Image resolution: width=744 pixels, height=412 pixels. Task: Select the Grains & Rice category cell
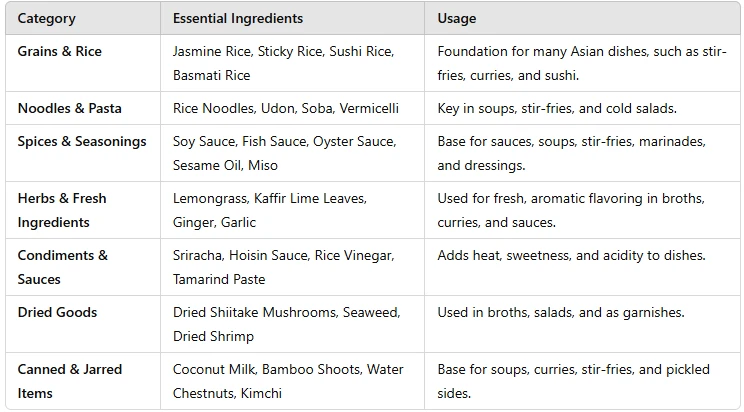click(x=83, y=63)
